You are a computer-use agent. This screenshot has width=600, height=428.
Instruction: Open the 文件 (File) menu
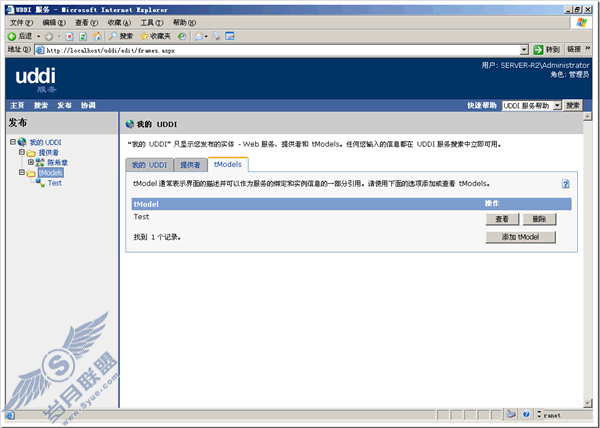tap(21, 23)
